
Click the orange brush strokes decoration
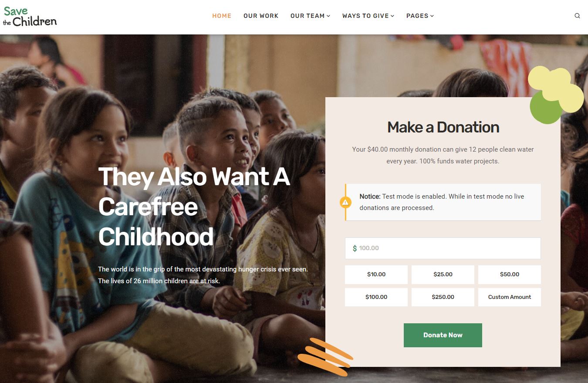325,357
